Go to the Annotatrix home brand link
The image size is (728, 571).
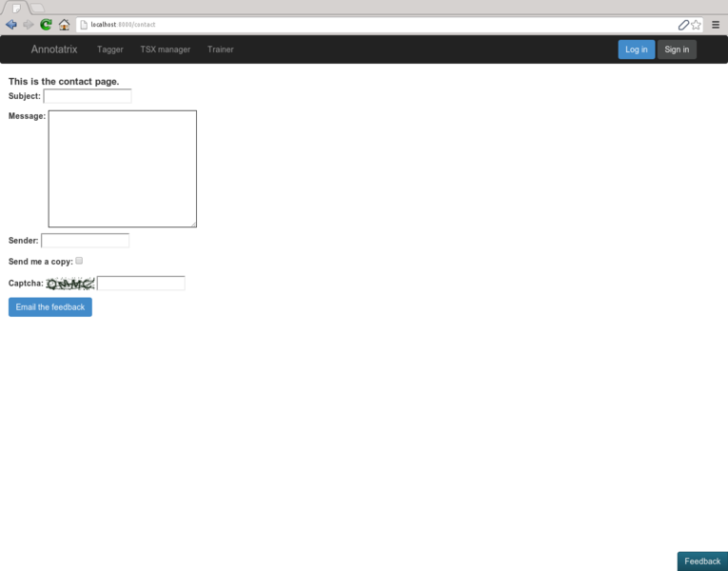click(x=54, y=49)
